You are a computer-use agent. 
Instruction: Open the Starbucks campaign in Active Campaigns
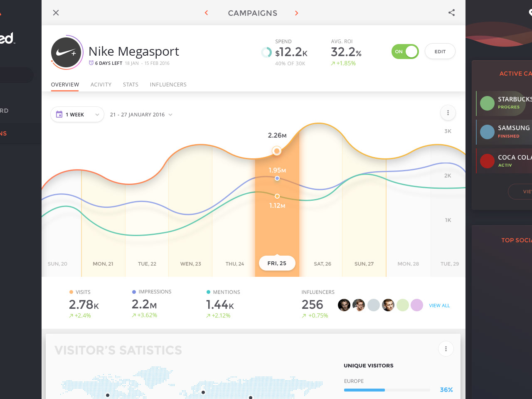click(504, 103)
